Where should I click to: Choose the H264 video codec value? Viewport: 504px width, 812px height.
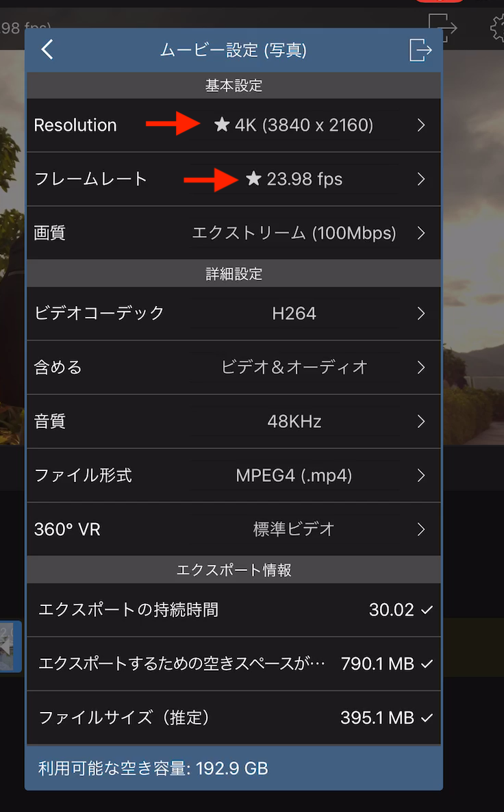click(x=294, y=314)
